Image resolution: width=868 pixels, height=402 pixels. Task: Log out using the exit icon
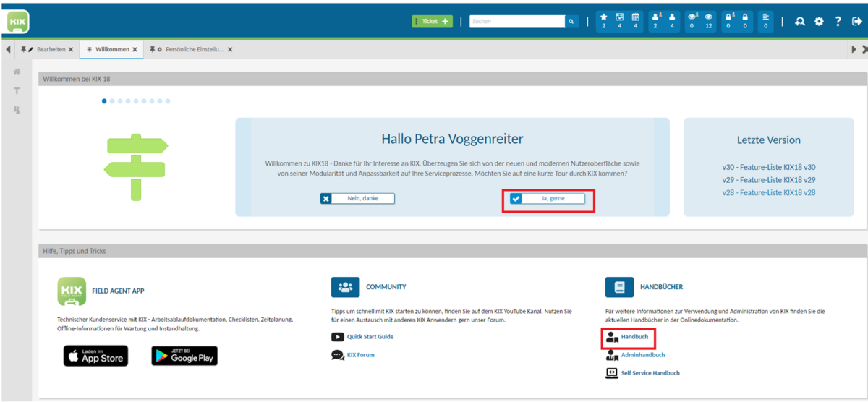[856, 22]
